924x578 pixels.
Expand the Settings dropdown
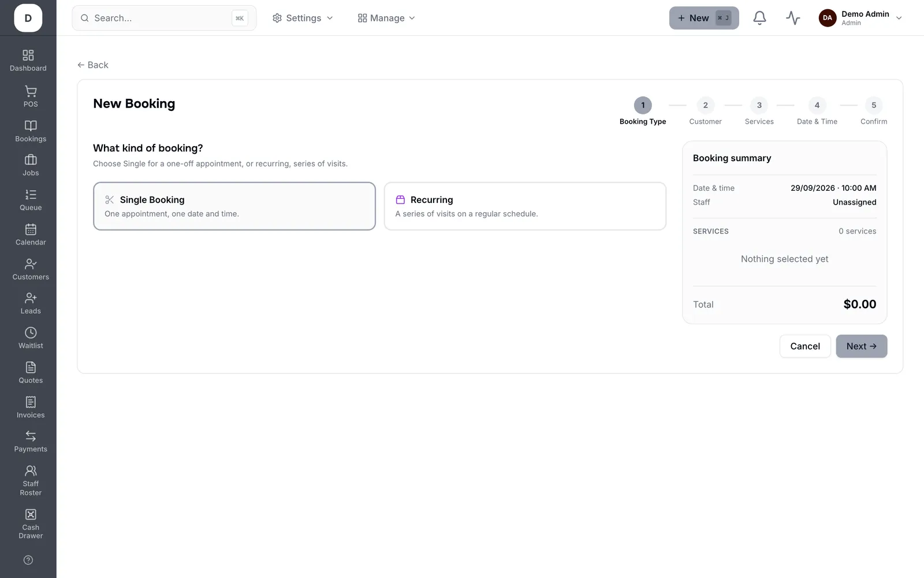tap(303, 18)
